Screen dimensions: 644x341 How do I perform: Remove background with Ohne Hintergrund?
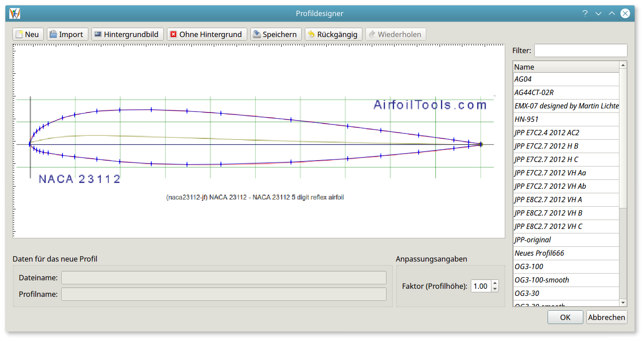[x=206, y=34]
